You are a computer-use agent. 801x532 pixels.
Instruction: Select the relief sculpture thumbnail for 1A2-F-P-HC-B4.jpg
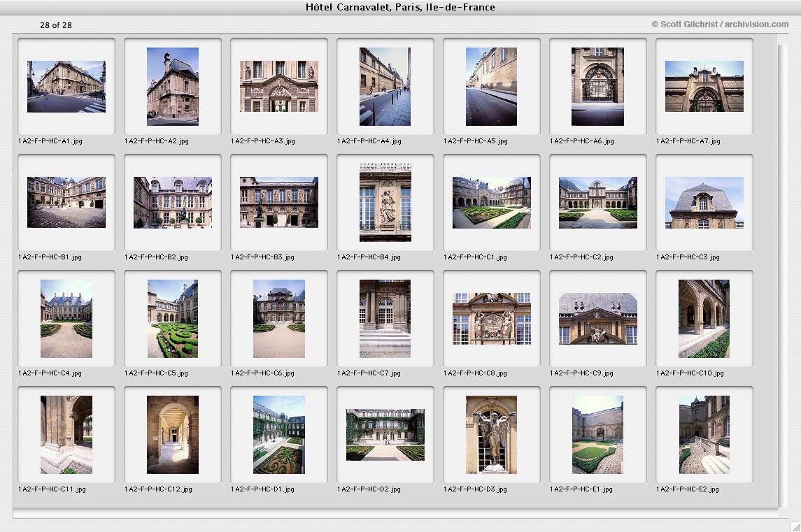click(x=385, y=203)
